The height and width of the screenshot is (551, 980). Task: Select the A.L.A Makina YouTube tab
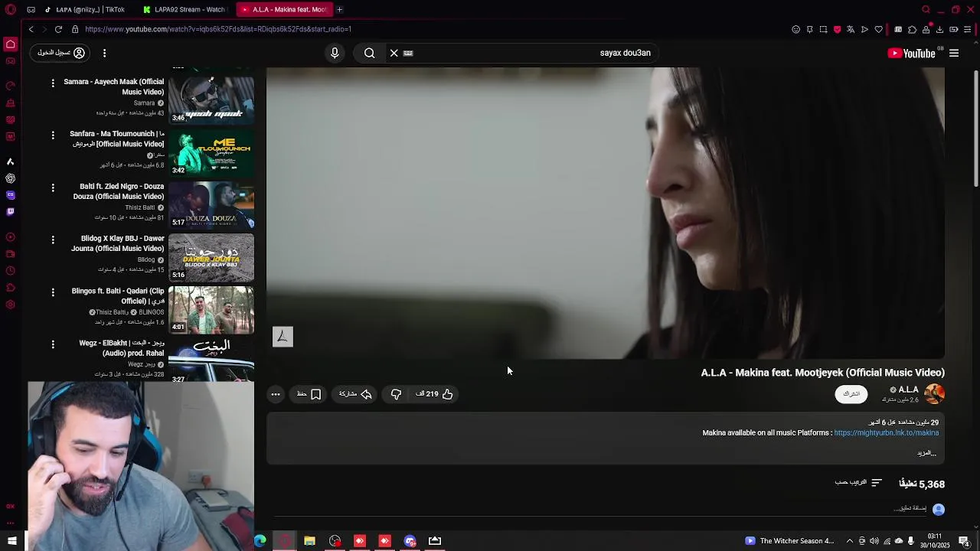click(283, 9)
